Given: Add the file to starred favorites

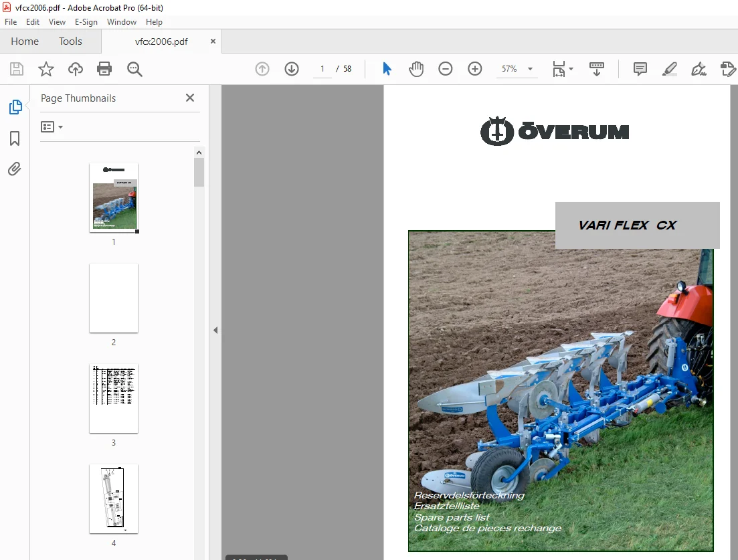Looking at the screenshot, I should [45, 69].
